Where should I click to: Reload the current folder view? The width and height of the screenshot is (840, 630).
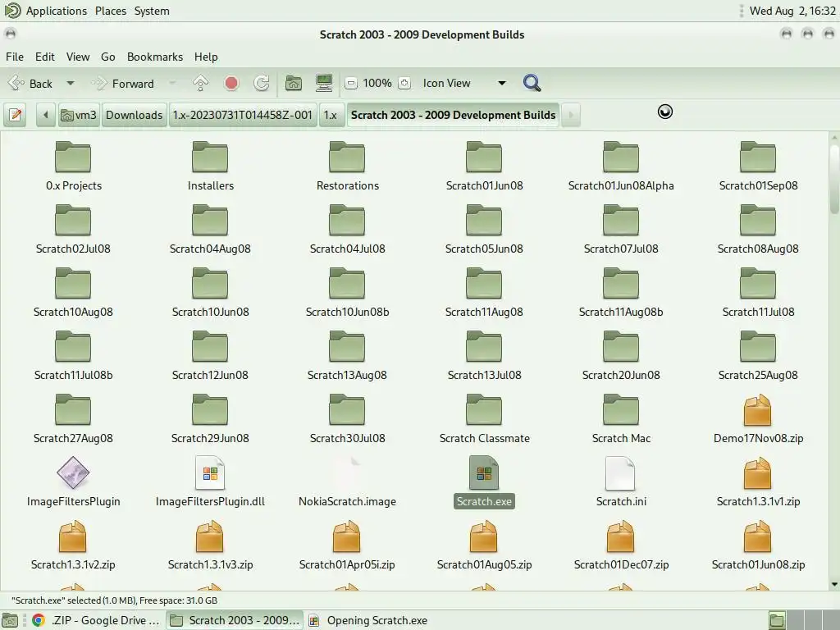(x=262, y=83)
